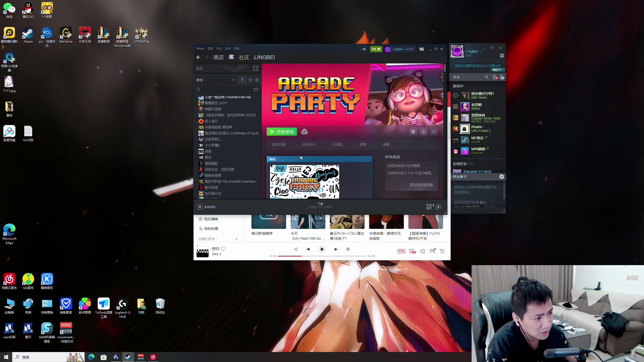Click 更改我的截图键 link
644x362 pixels.
click(421, 185)
